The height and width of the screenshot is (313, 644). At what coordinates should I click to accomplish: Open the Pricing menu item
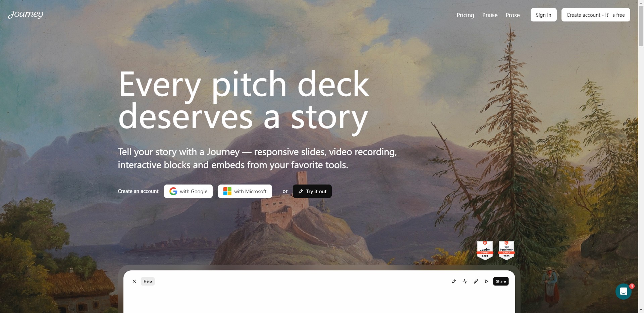tap(465, 15)
